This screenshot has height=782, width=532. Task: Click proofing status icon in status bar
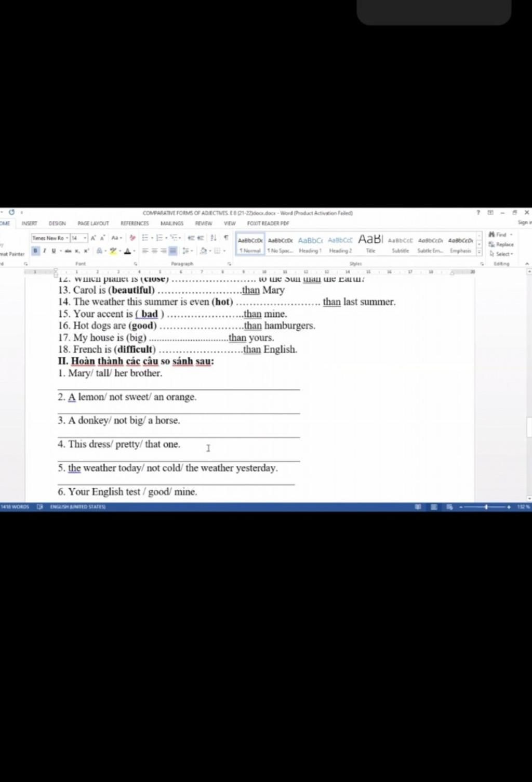[40, 506]
